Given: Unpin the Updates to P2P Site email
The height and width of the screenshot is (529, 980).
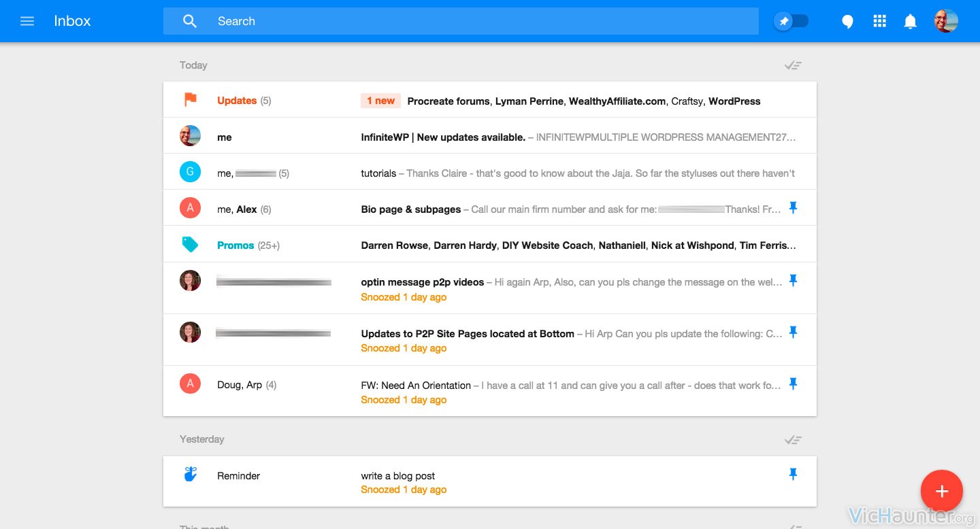Looking at the screenshot, I should tap(793, 332).
